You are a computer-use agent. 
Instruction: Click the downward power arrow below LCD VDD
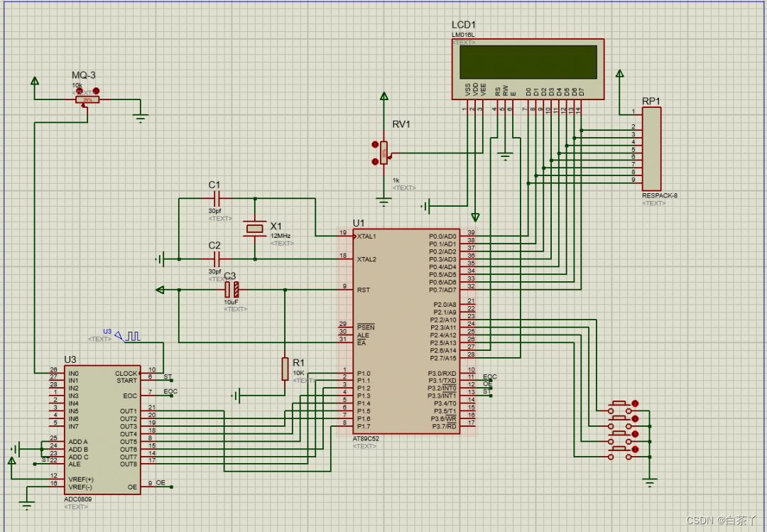[475, 217]
